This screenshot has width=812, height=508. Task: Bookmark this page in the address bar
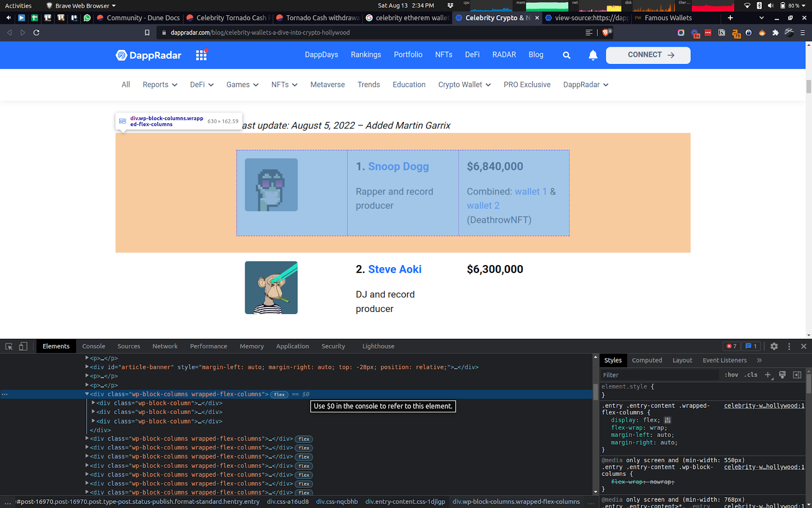pos(147,33)
